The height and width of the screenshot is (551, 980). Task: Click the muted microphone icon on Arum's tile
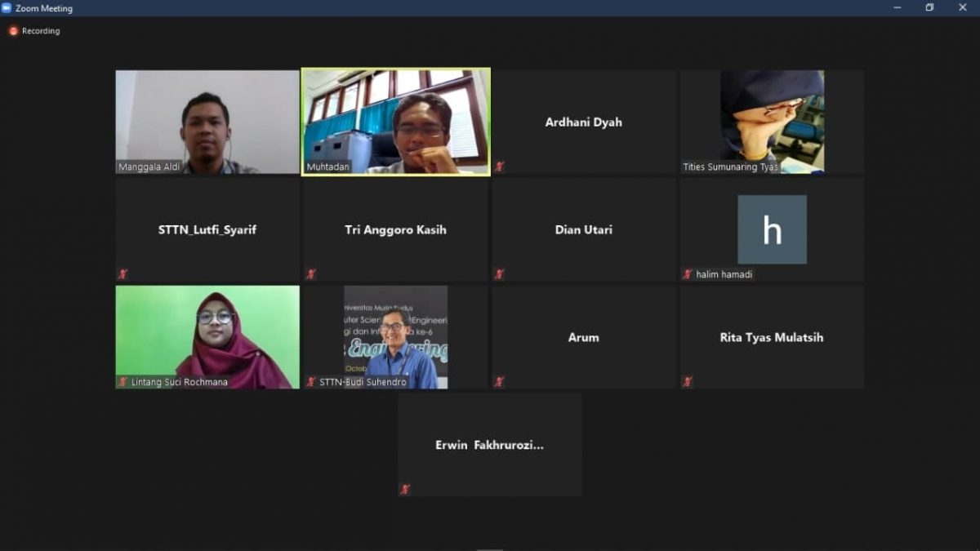[x=499, y=382]
